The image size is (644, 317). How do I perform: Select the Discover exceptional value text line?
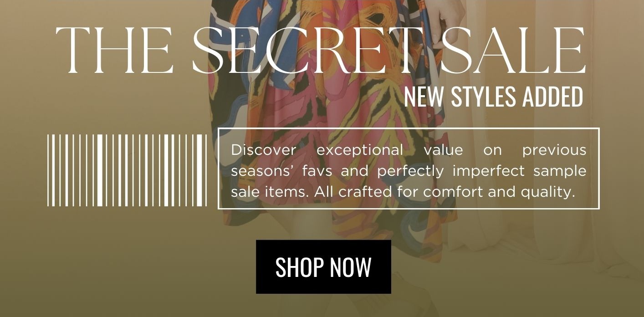point(409,150)
